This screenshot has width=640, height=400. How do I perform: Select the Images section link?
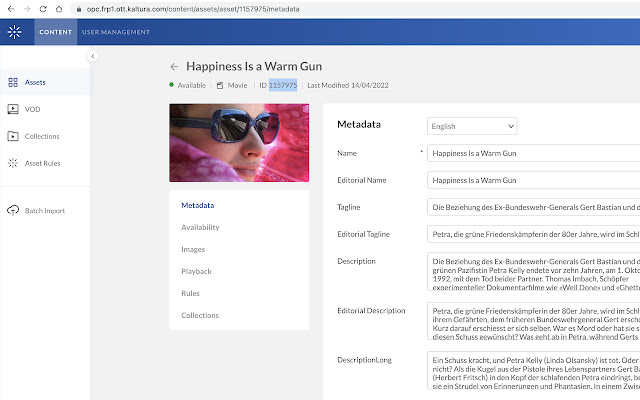(193, 249)
